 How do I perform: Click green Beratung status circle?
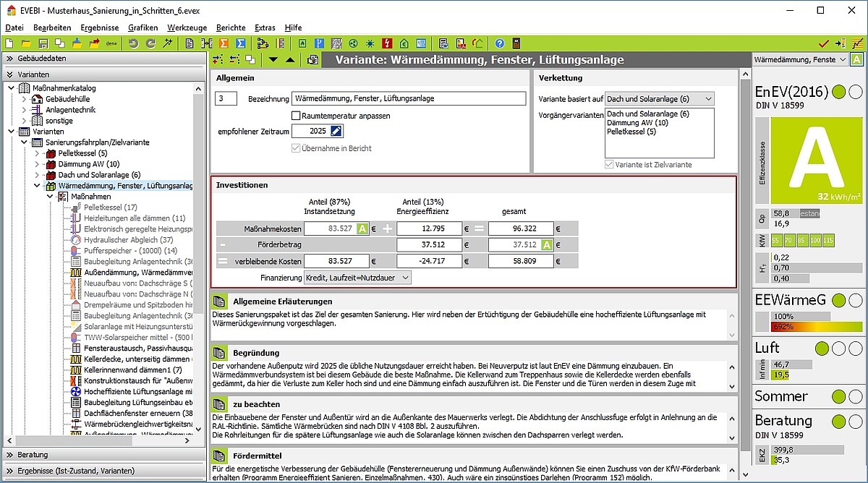point(838,421)
